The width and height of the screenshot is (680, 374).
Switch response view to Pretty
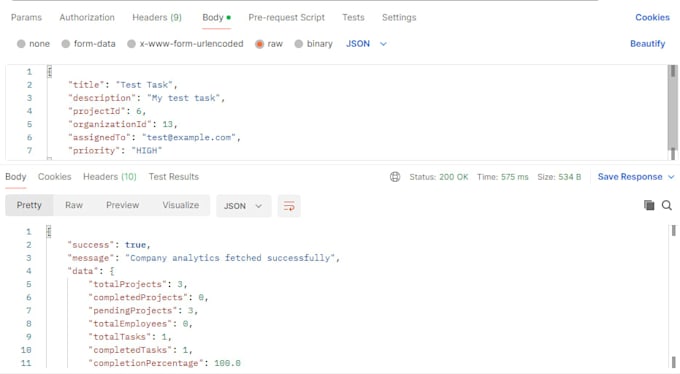point(29,205)
